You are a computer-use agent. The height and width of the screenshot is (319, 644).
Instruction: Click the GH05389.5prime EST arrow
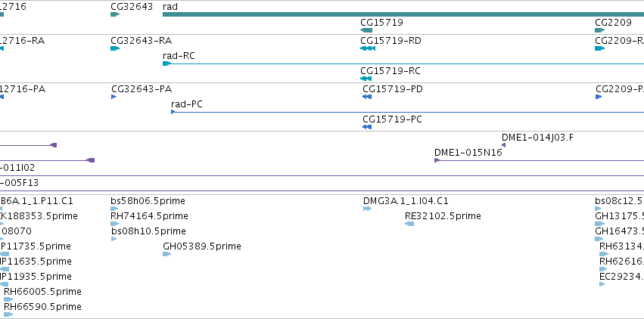(x=166, y=254)
